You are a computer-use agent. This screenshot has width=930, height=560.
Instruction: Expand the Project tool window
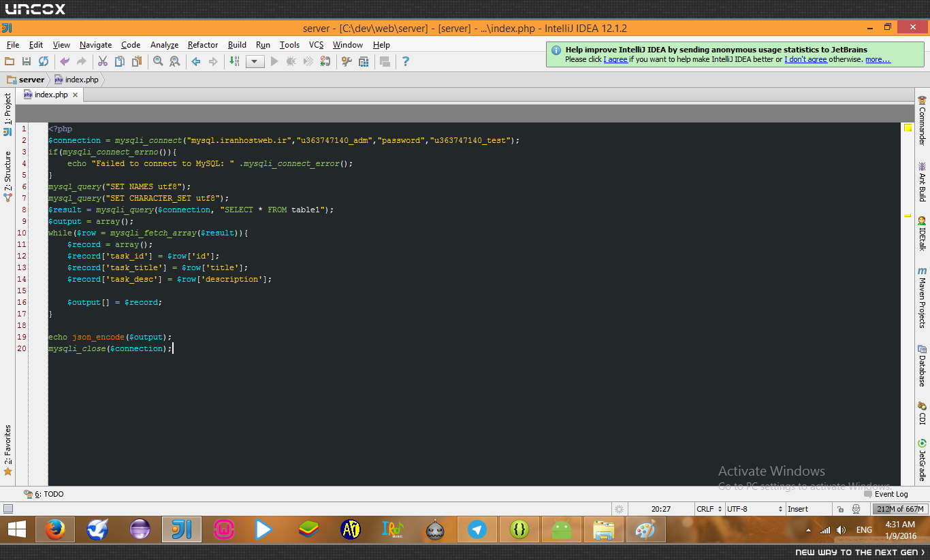coord(7,114)
